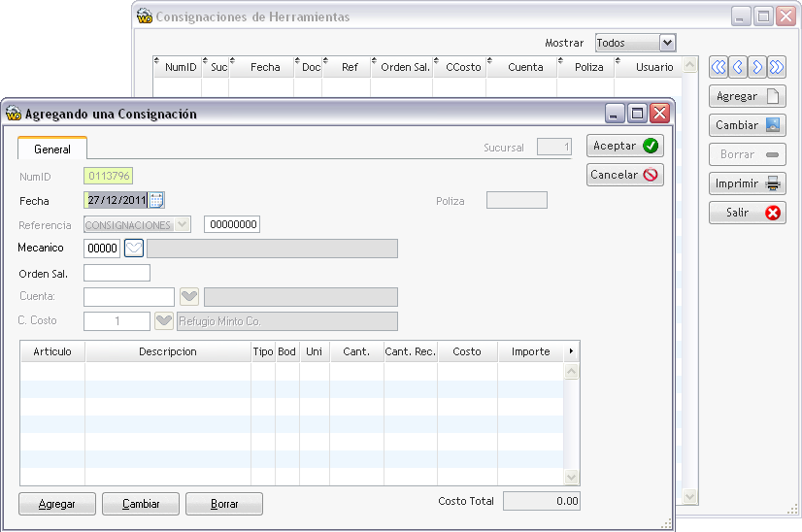802x532 pixels.
Task: Click the articles grid scroll down arrow
Action: tap(571, 478)
